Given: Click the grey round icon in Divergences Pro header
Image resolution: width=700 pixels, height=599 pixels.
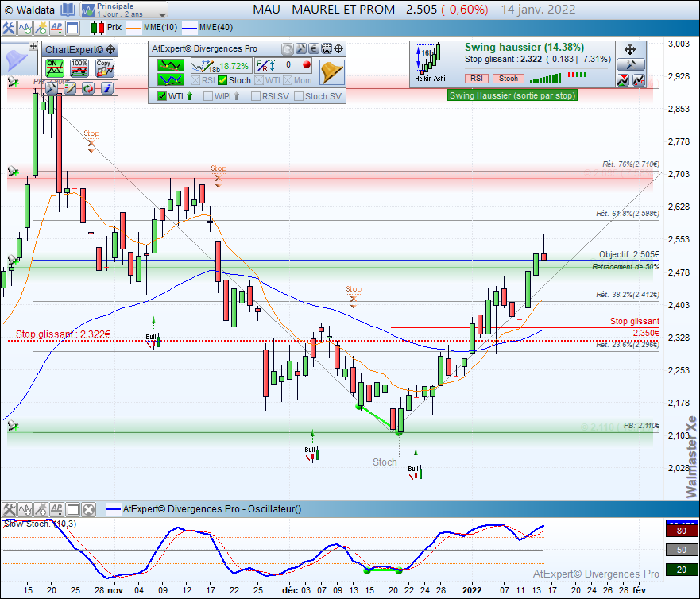Looking at the screenshot, I should 288,48.
